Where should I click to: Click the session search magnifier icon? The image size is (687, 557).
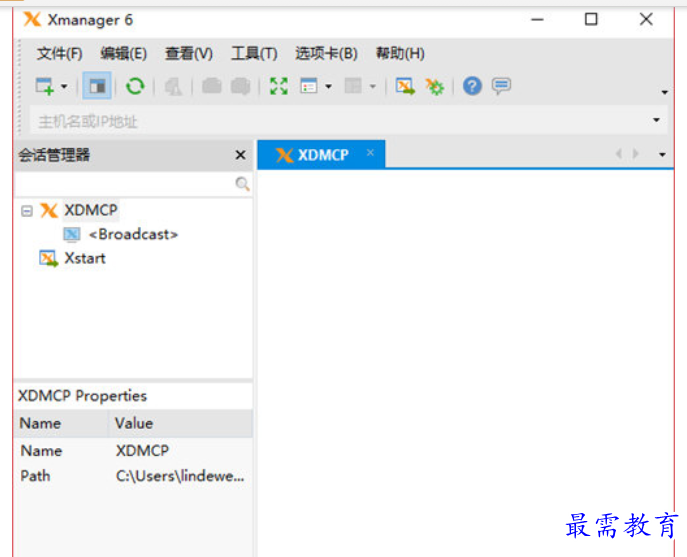pyautogui.click(x=242, y=184)
